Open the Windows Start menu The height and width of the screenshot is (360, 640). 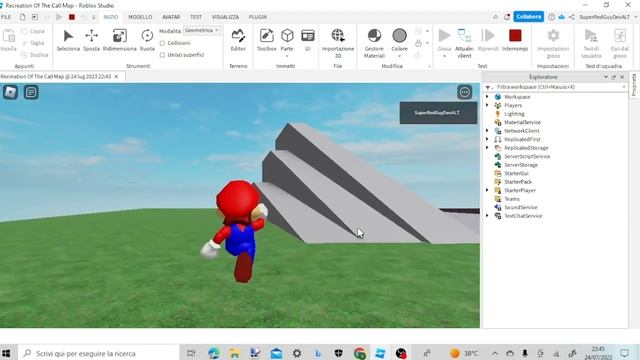coord(6,353)
